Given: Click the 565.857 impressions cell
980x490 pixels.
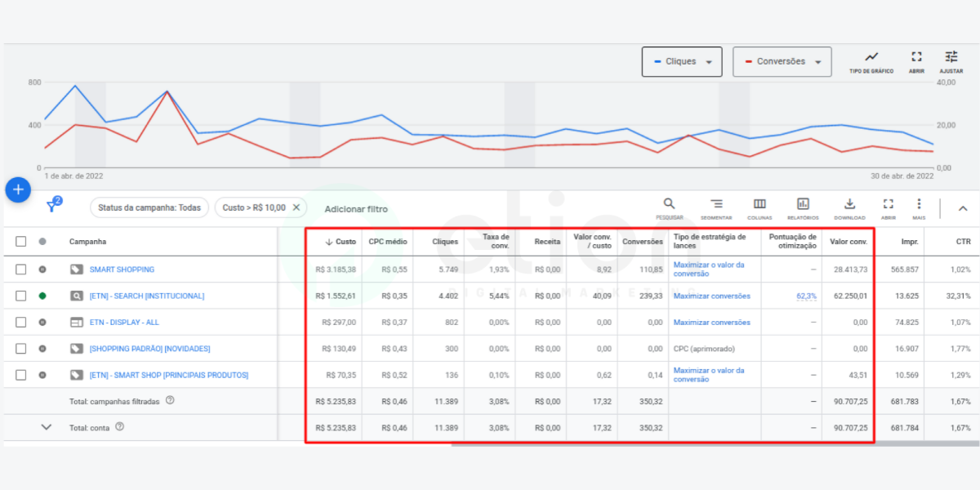Looking at the screenshot, I should coord(903,269).
